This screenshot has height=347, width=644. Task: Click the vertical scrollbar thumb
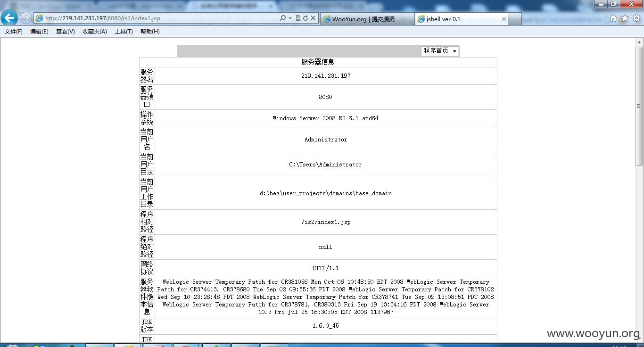point(639,106)
